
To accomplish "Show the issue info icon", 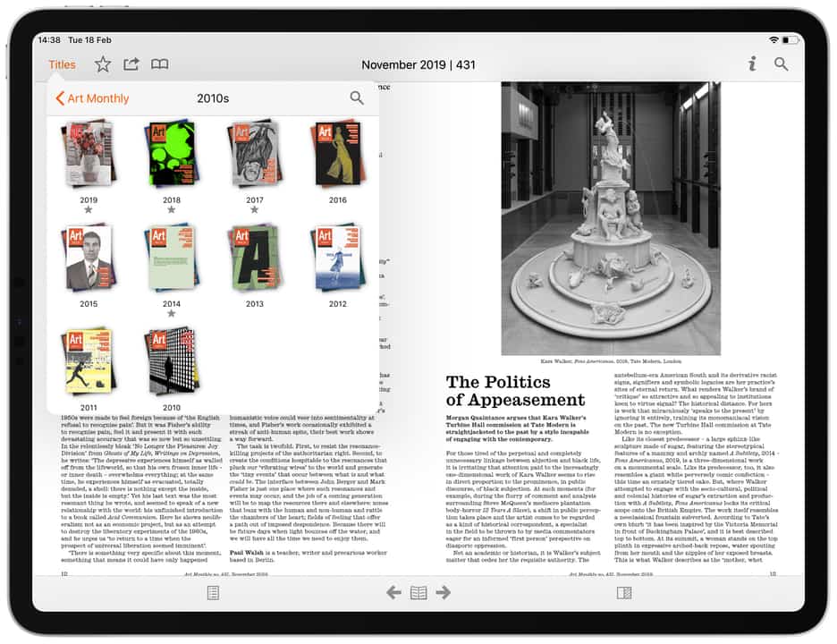I will (x=752, y=64).
